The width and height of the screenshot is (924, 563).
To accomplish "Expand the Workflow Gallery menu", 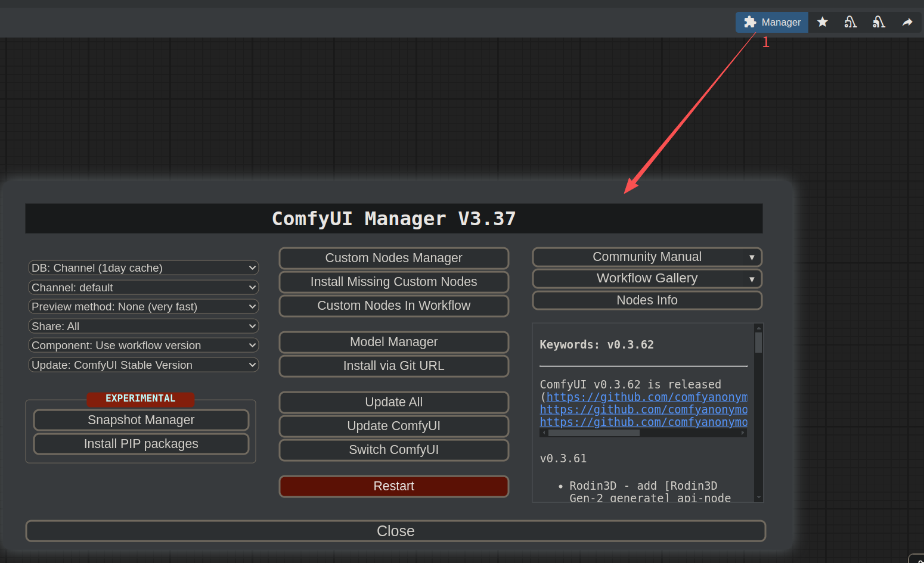I will coord(647,278).
